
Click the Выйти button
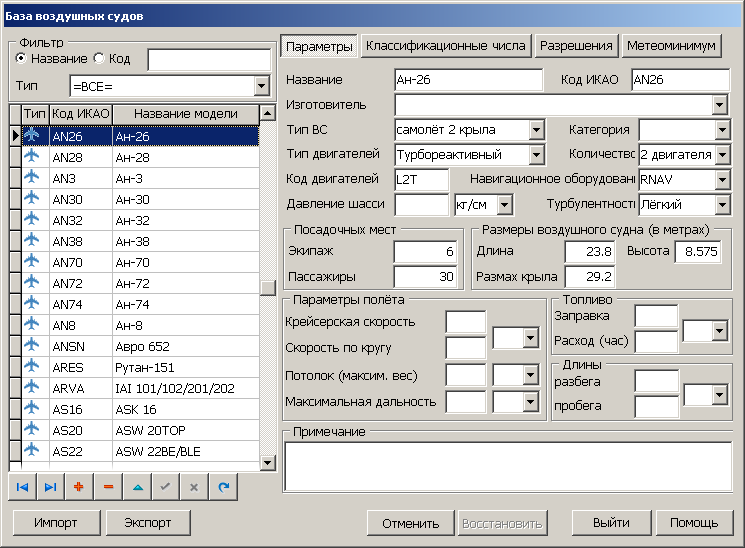pyautogui.click(x=610, y=523)
